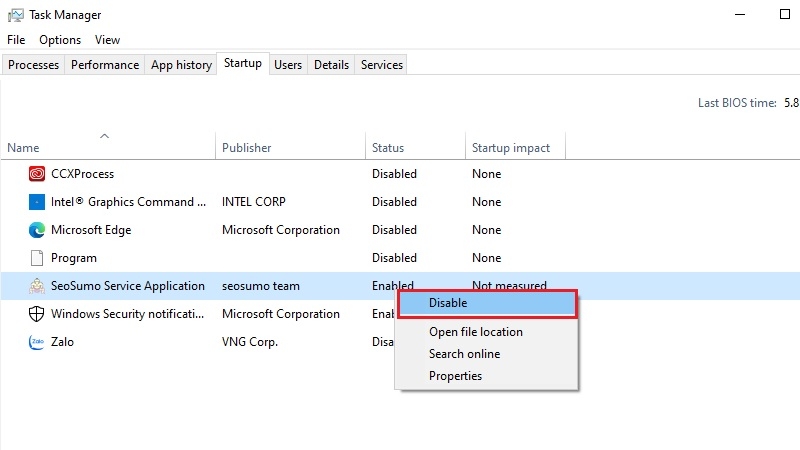Select the Microsoft Edge row name
The height and width of the screenshot is (450, 800).
[91, 230]
